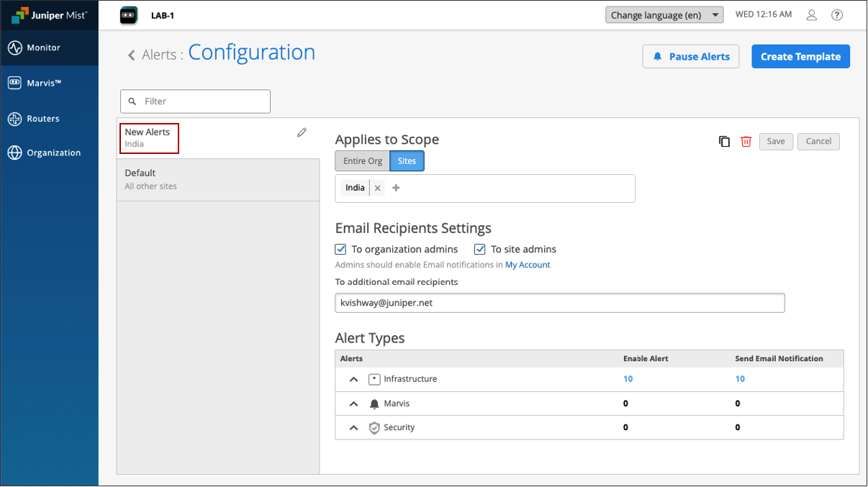This screenshot has height=487, width=868.
Task: Click the additional email recipients field
Action: tap(559, 303)
